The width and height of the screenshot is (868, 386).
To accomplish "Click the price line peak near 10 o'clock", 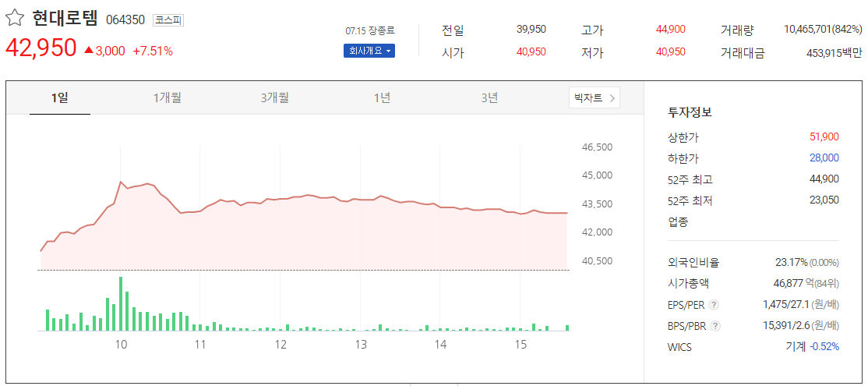I will (121, 182).
